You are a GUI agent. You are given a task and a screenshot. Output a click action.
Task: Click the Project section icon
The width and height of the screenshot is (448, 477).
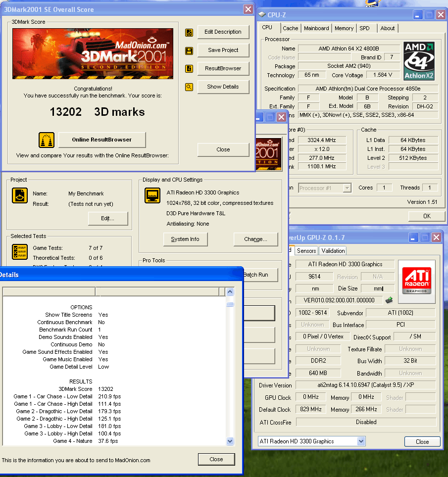(x=20, y=195)
